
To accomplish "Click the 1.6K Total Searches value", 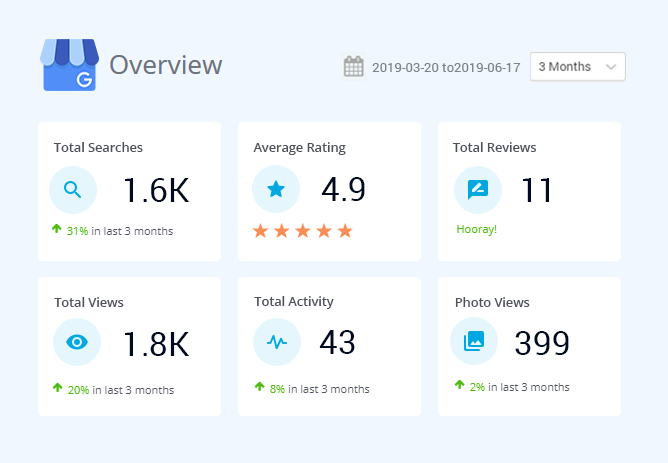I will pos(155,190).
